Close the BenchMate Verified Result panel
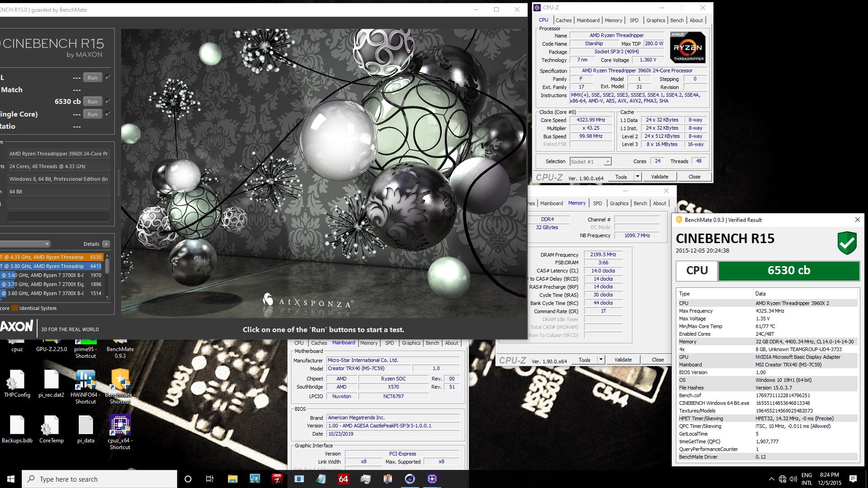 tap(857, 220)
